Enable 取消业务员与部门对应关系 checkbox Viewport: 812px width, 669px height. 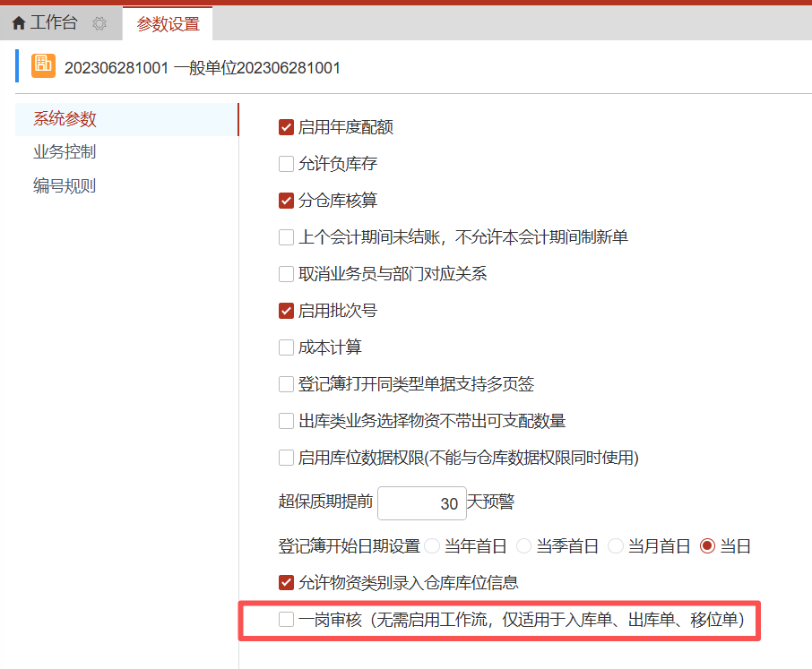pos(287,274)
